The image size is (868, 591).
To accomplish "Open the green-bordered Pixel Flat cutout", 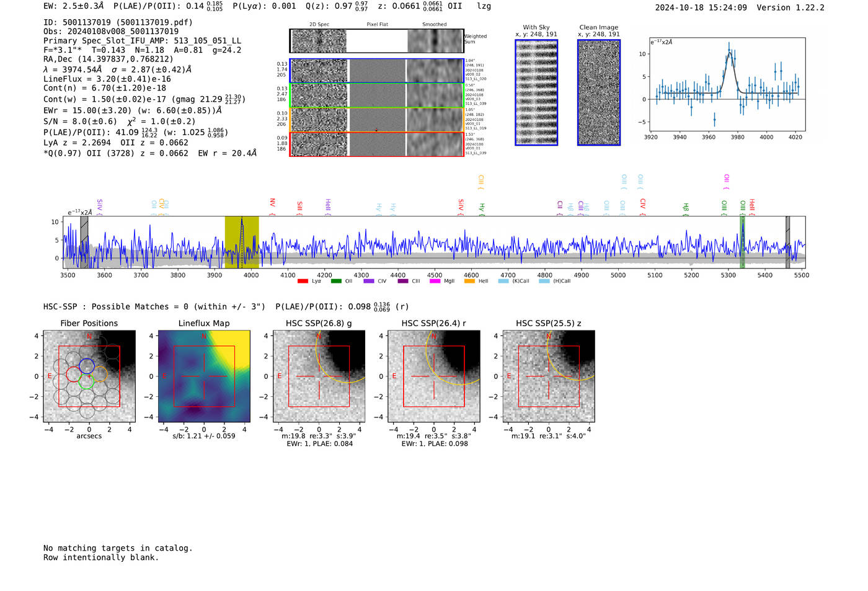I will pos(377,96).
